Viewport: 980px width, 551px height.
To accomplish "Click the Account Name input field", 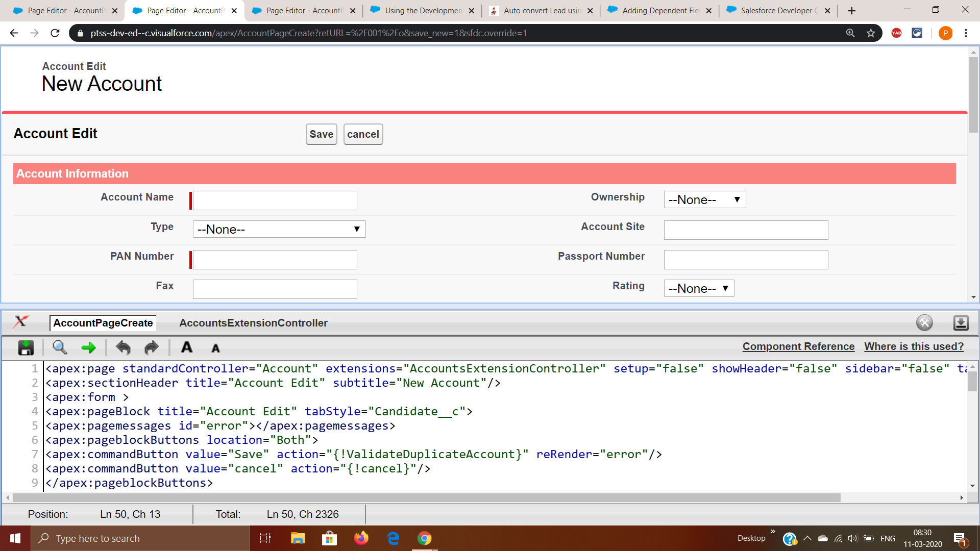I will [x=275, y=201].
